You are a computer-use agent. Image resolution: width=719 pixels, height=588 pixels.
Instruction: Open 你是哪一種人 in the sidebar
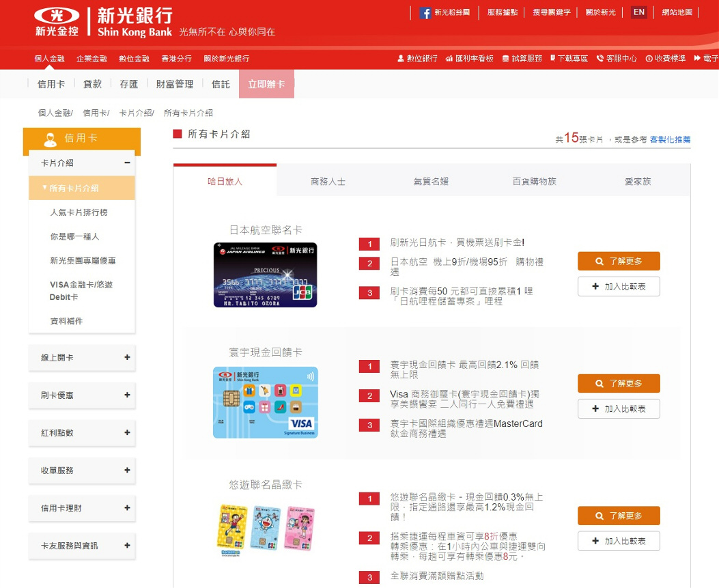tap(74, 237)
